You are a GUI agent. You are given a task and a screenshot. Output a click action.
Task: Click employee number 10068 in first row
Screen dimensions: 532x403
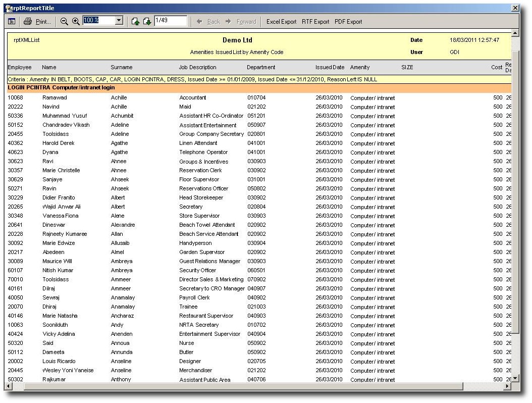pos(15,97)
